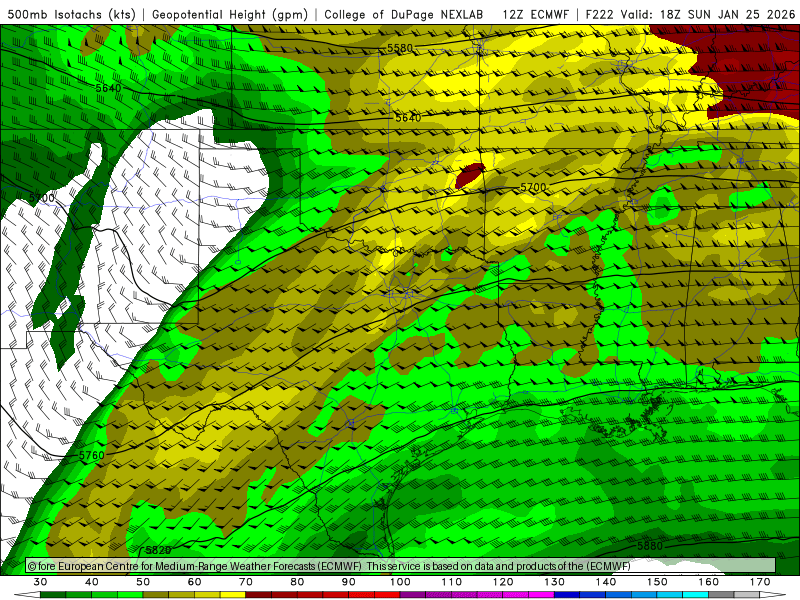Click the color scale value 40
Screen dimensions: 800x600
click(x=92, y=582)
